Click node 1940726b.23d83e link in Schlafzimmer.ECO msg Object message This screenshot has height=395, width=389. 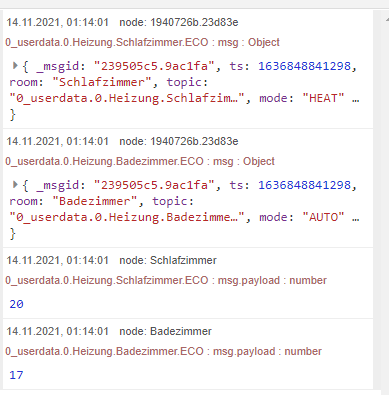pos(179,22)
